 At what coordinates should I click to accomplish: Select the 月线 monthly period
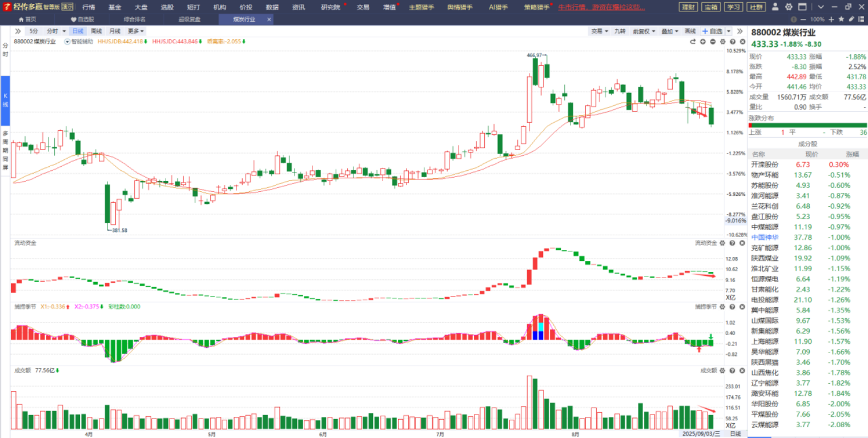coord(115,31)
